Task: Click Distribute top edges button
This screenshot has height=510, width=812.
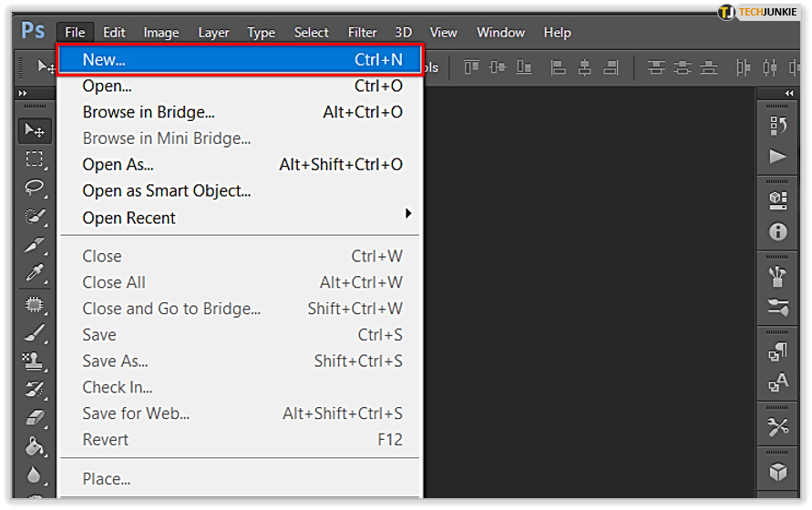Action: [655, 67]
